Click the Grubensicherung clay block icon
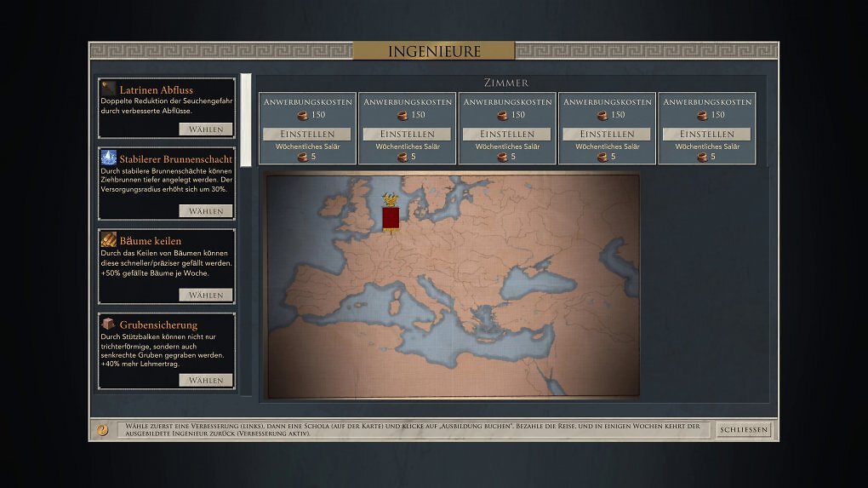 coord(109,324)
